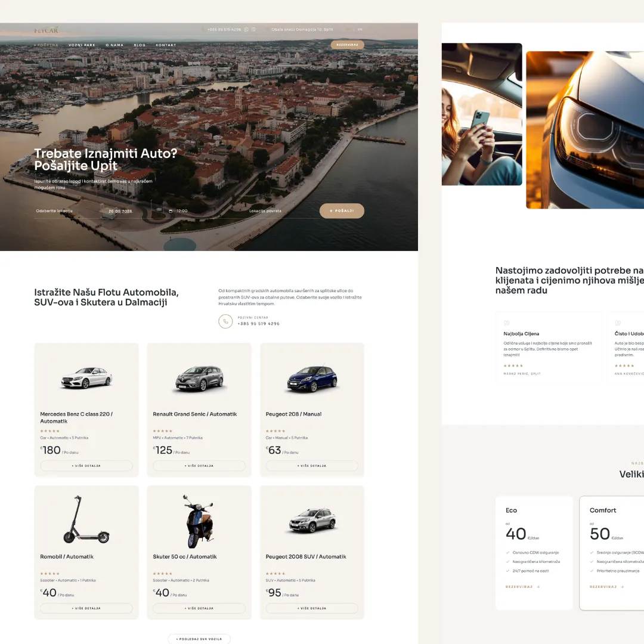This screenshot has width=644, height=644.
Task: Open Vozni park menu item
Action: 82,45
